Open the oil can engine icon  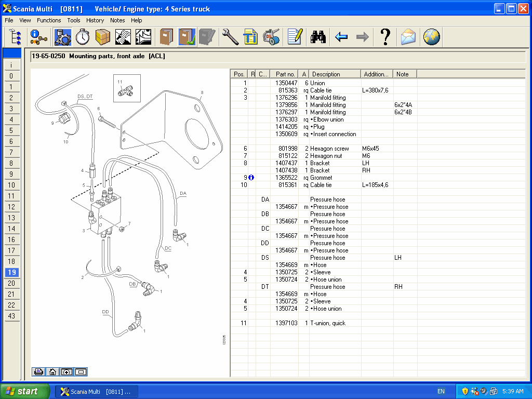click(271, 37)
